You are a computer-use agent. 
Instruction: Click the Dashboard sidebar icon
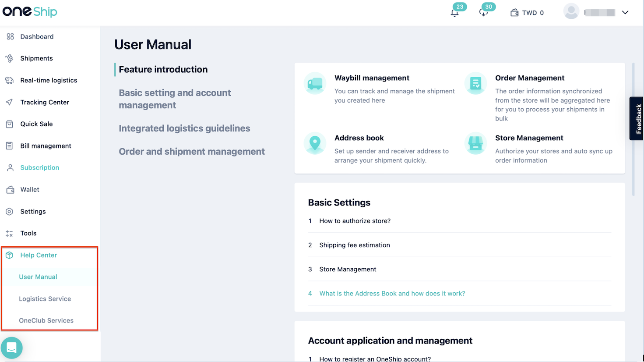point(10,36)
